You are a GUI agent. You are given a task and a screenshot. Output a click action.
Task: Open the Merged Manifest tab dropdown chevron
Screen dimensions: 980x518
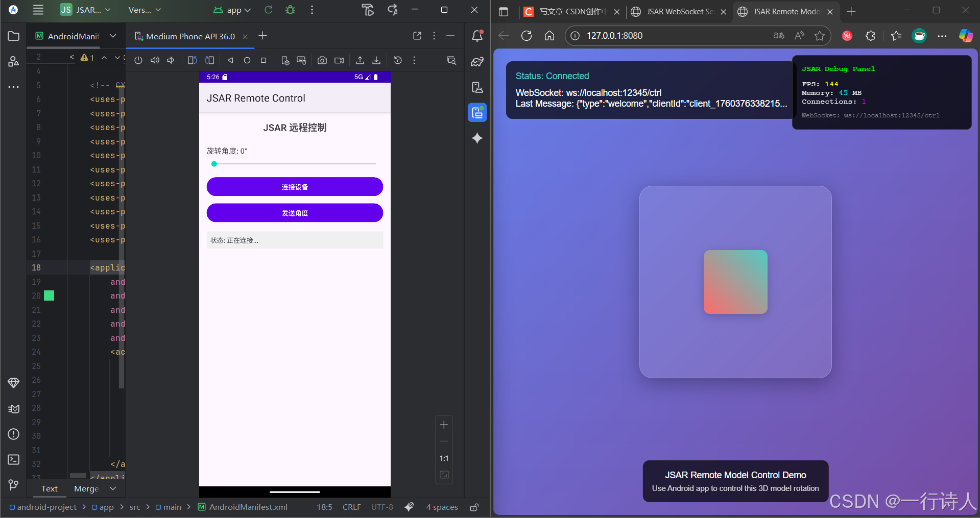click(x=113, y=488)
